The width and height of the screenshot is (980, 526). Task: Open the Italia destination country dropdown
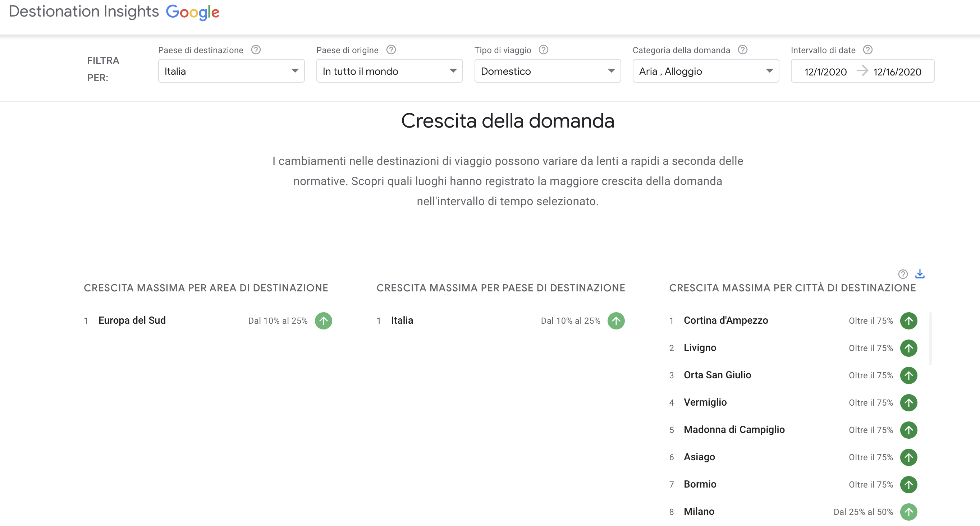(x=231, y=71)
